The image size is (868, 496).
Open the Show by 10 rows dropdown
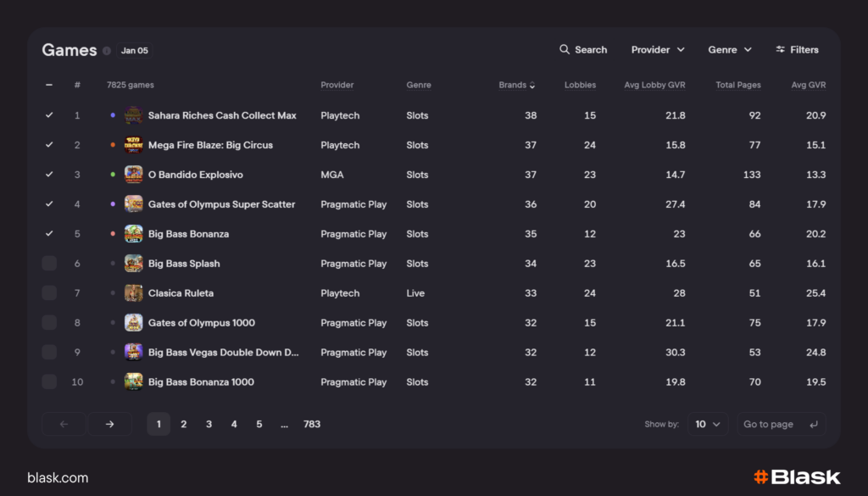[707, 424]
